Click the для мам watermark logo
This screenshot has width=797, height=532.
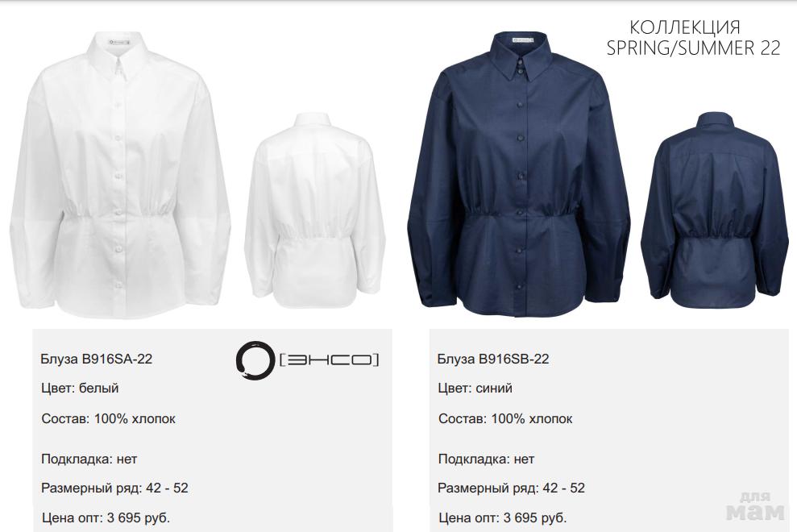(755, 505)
